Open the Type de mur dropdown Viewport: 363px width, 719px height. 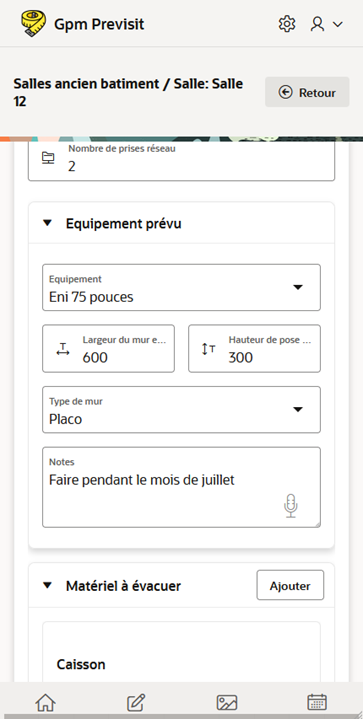click(x=182, y=409)
